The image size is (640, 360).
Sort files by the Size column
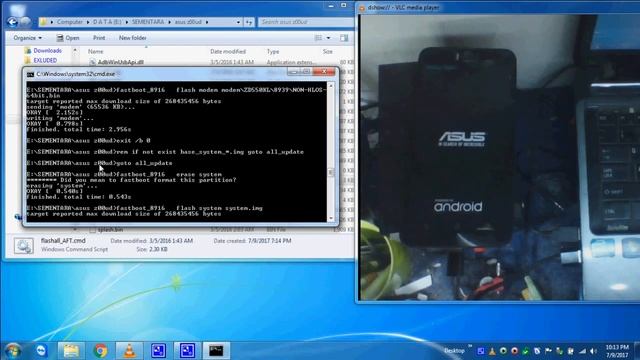(x=328, y=51)
